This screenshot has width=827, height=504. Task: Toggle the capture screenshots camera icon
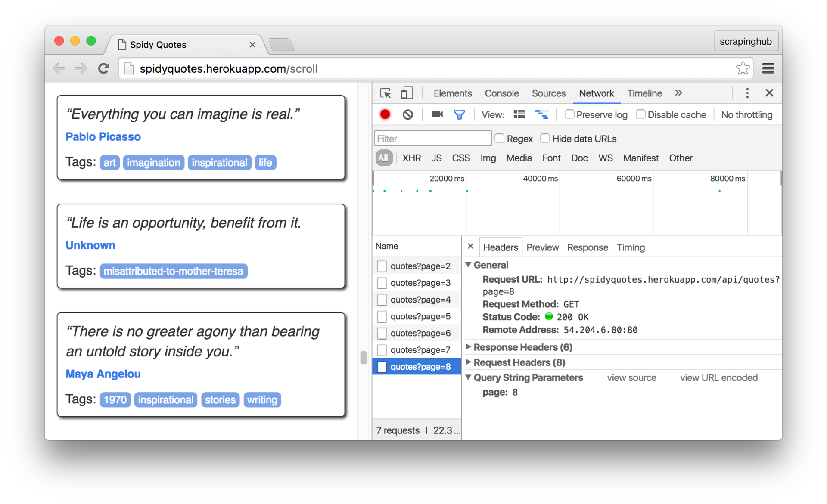click(x=437, y=114)
